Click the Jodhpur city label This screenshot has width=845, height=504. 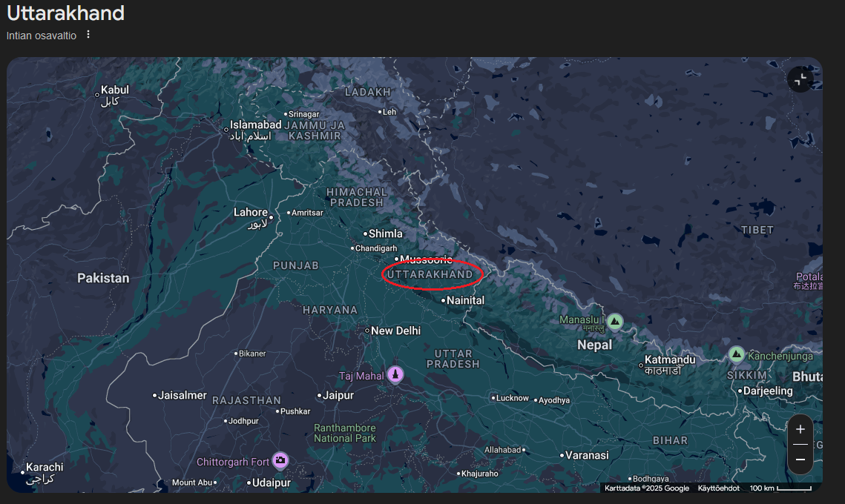[x=243, y=421]
